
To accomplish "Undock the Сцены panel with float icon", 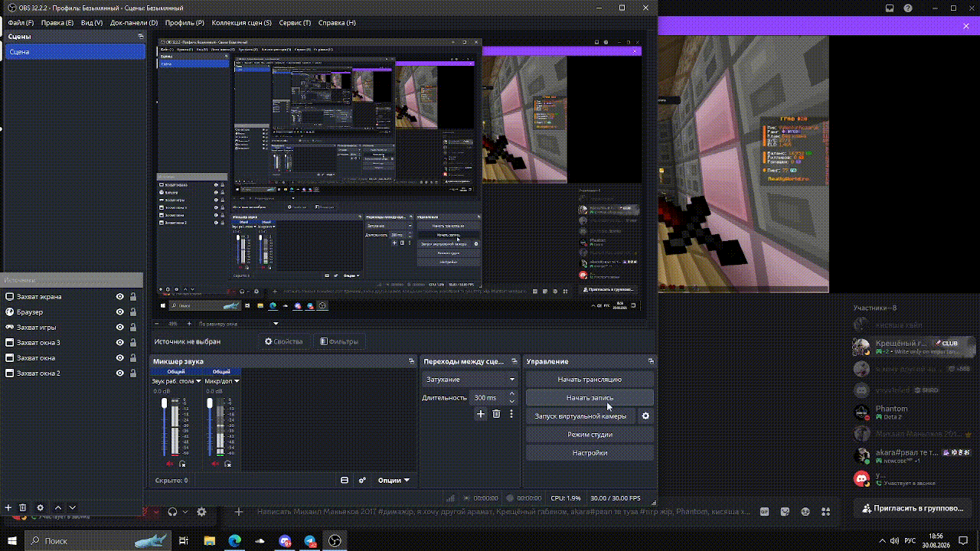I will (x=141, y=37).
